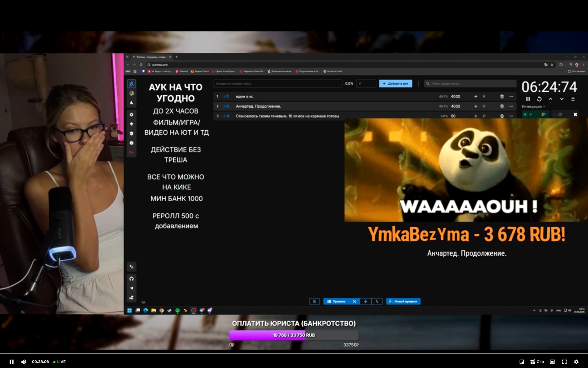588x368 pixels.
Task: Click the double-up arrow timer button
Action: [573, 99]
